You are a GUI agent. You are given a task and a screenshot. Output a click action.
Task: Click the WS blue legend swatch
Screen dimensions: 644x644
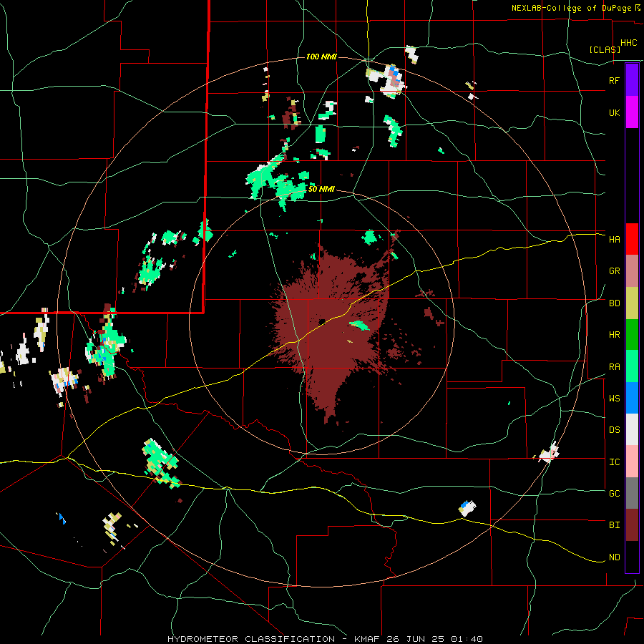632,398
